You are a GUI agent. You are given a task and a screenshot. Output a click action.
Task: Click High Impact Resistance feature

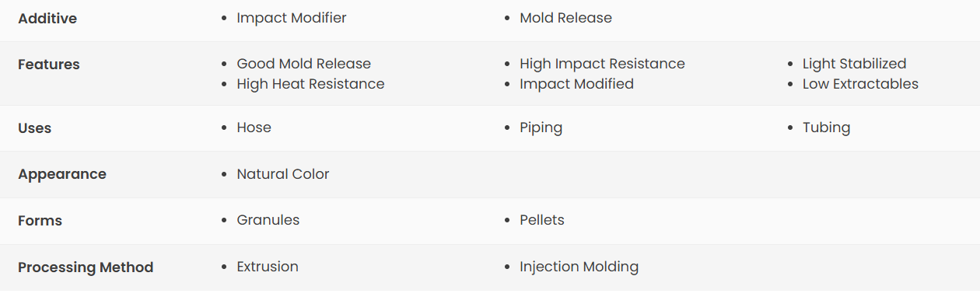pyautogui.click(x=602, y=64)
